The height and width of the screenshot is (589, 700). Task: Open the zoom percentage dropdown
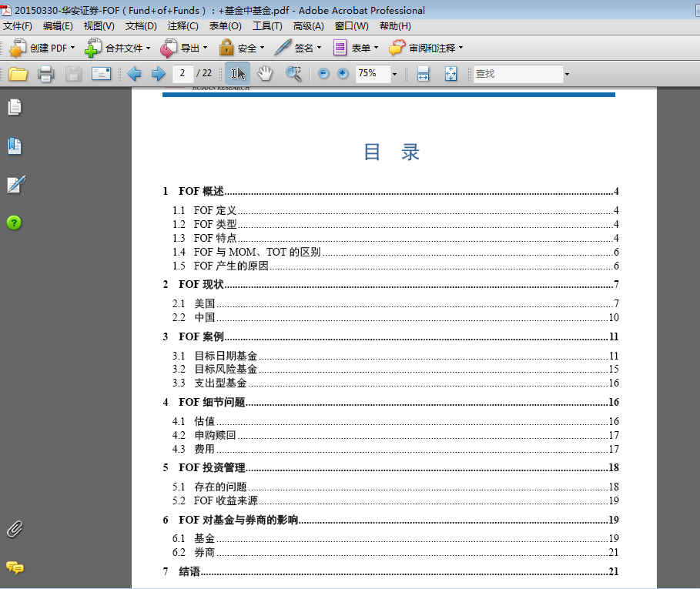coord(394,74)
